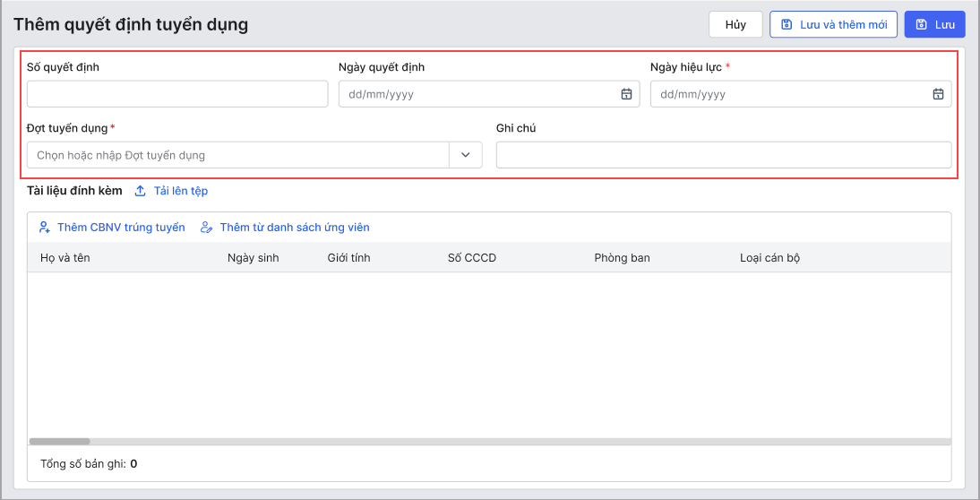The width and height of the screenshot is (980, 500).
Task: Select the Ngày hiệu lực date input
Action: (x=790, y=94)
